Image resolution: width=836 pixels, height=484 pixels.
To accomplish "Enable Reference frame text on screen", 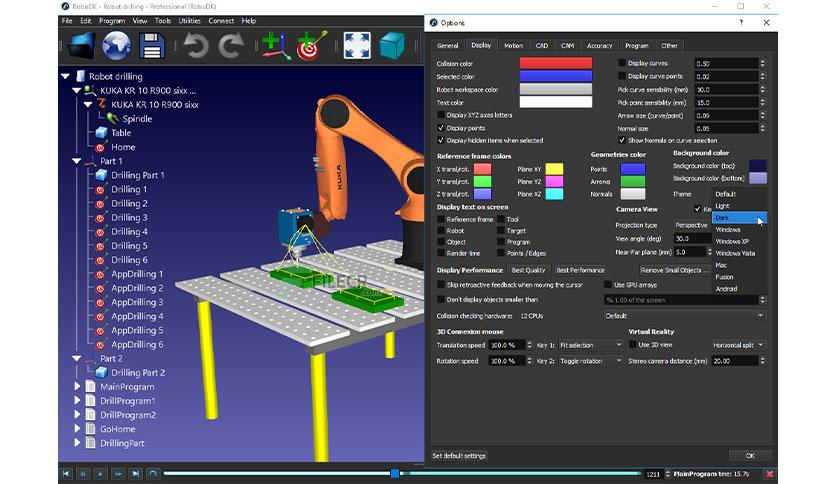I will point(441,219).
